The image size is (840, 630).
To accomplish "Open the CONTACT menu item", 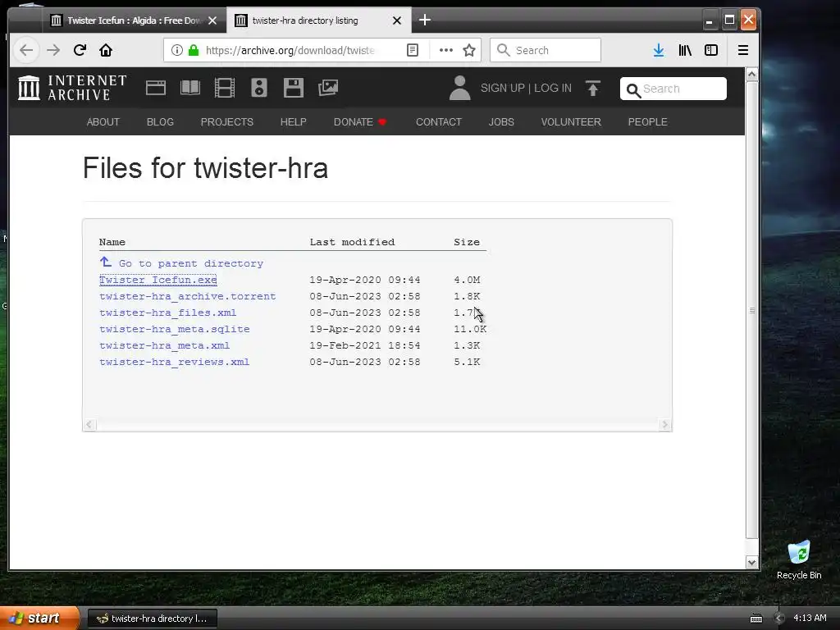I will tap(439, 122).
